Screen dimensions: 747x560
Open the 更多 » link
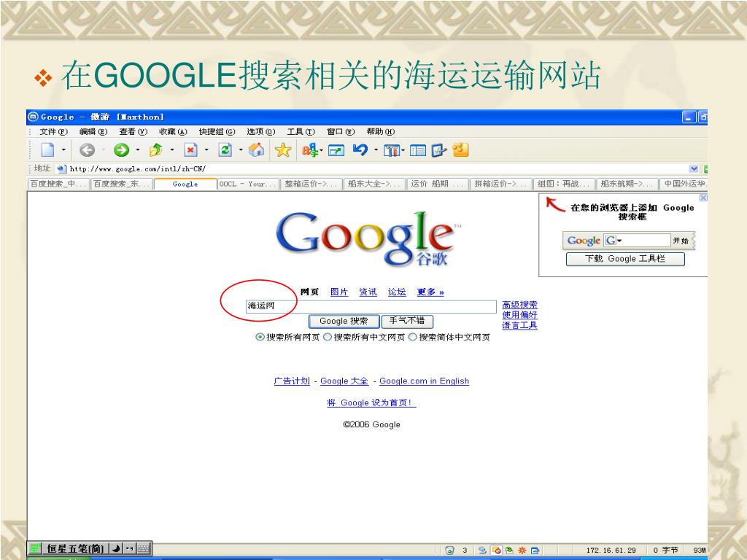tap(430, 292)
